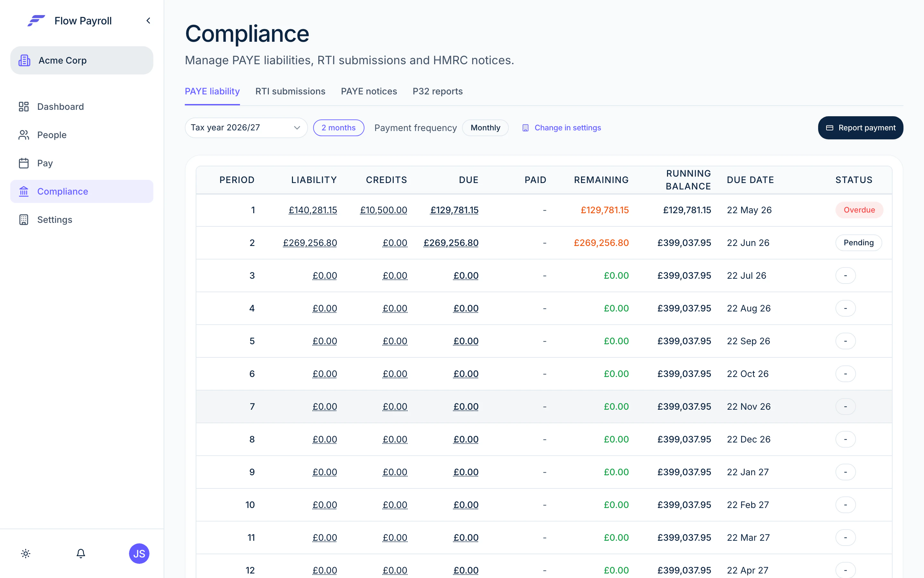Click the RUNNING BALANCE column header
This screenshot has width=924, height=578.
[688, 180]
